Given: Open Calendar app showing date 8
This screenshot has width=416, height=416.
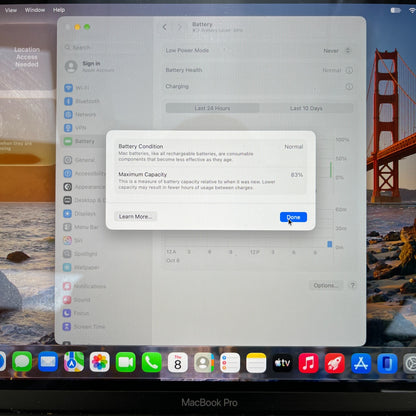Looking at the screenshot, I should coord(178,362).
